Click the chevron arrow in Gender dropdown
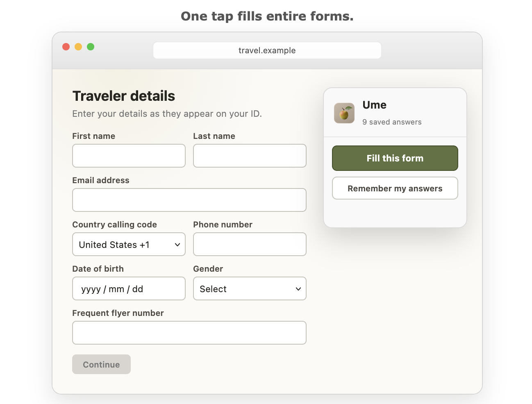Viewport: 532px width, 404px height. tap(298, 289)
